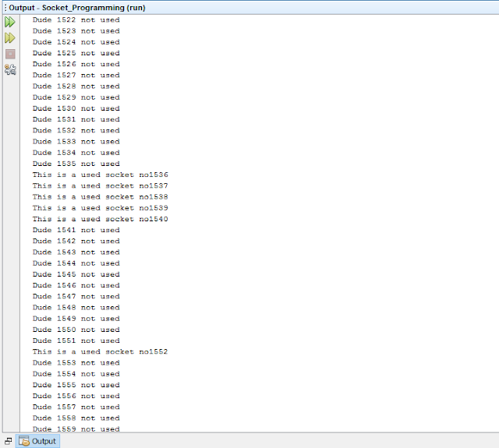Select line 'Dude 1544 not used'
This screenshot has height=448, width=499.
click(x=76, y=263)
